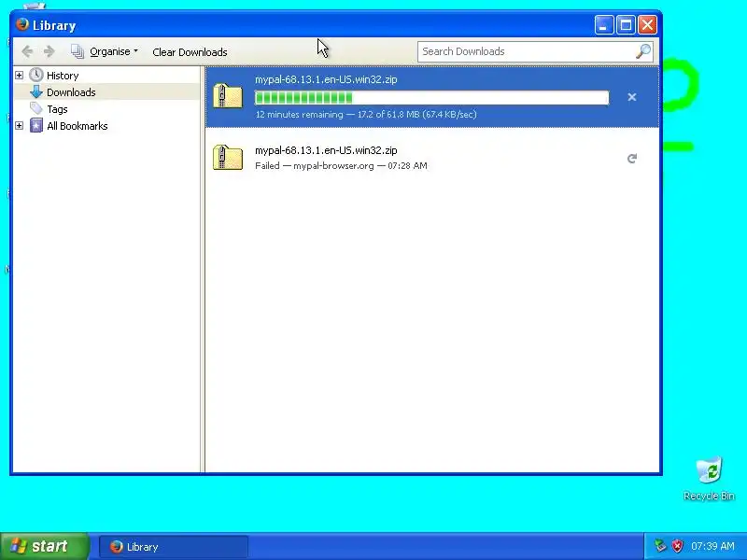This screenshot has width=747, height=560.
Task: Go forward with the right arrow button
Action: (x=49, y=51)
